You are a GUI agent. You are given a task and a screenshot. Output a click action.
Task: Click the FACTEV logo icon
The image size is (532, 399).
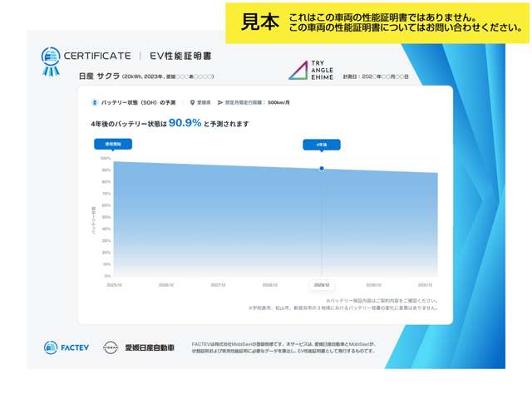(x=51, y=347)
